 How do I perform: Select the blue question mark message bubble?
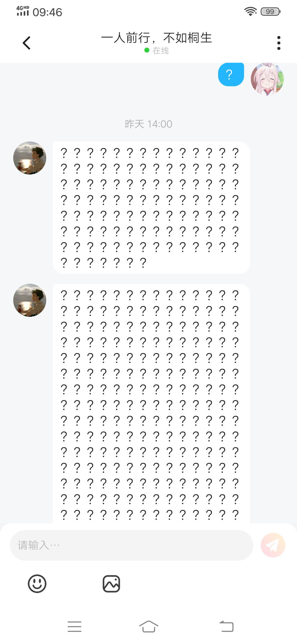point(231,74)
